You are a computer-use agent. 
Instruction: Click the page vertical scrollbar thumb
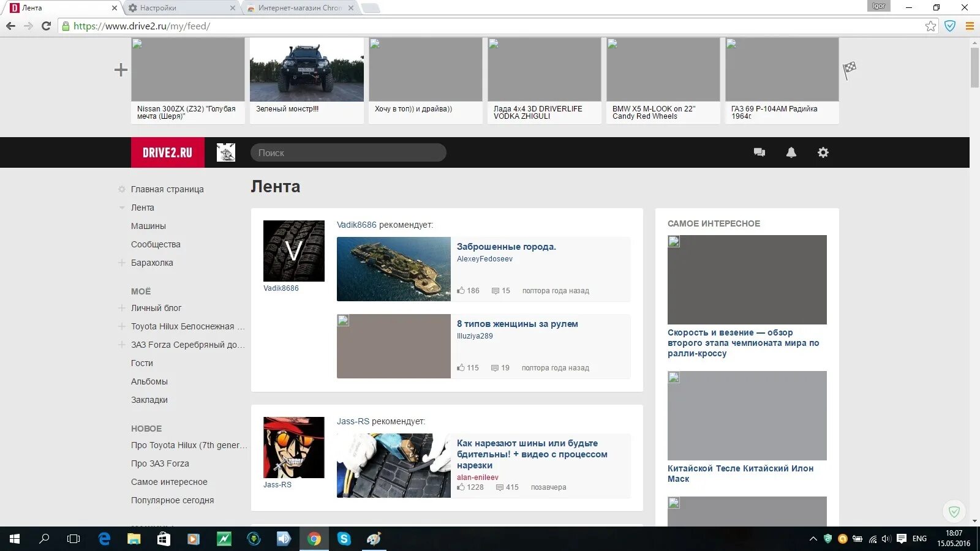(974, 67)
